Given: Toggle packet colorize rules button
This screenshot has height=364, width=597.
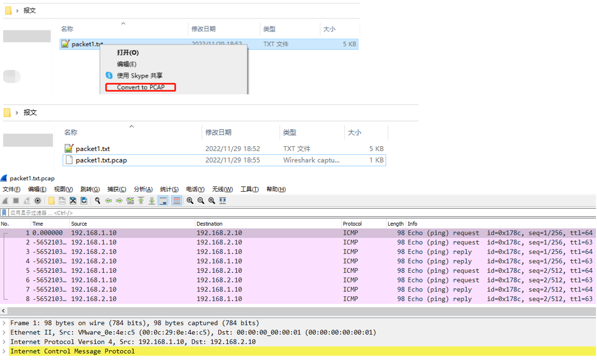Looking at the screenshot, I should pos(176,201).
